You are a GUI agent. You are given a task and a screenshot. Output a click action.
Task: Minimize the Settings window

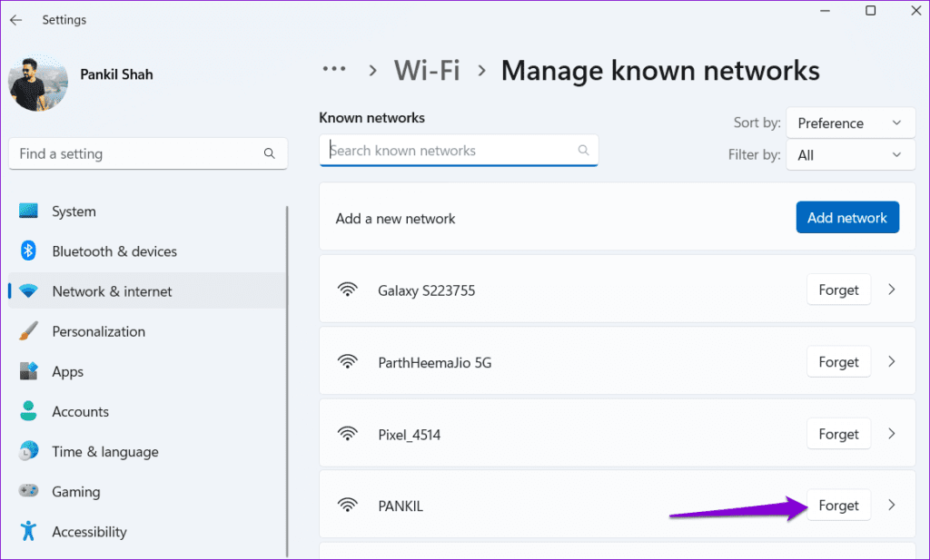click(x=825, y=11)
